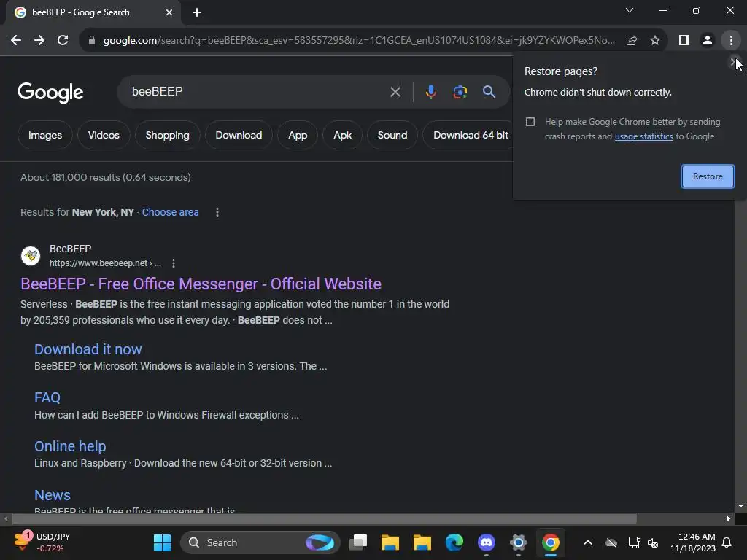The width and height of the screenshot is (747, 560).
Task: Open the Windows Start menu
Action: click(x=162, y=542)
